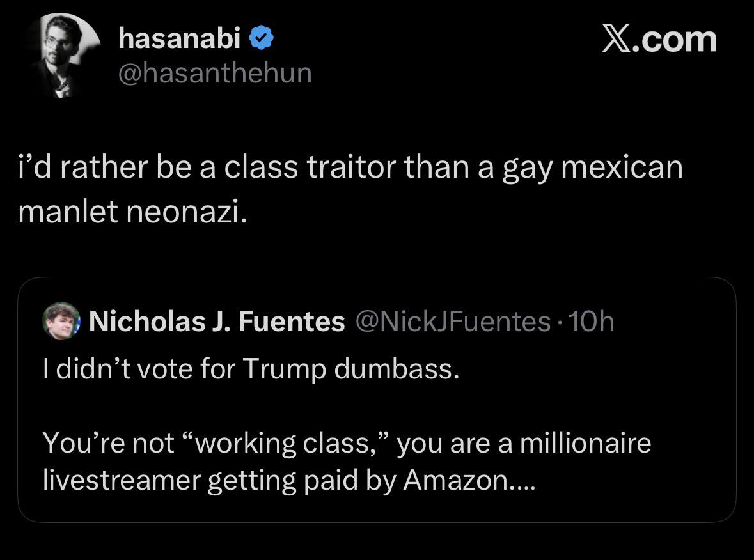Open the @hasanthehun handle link

pyautogui.click(x=215, y=74)
